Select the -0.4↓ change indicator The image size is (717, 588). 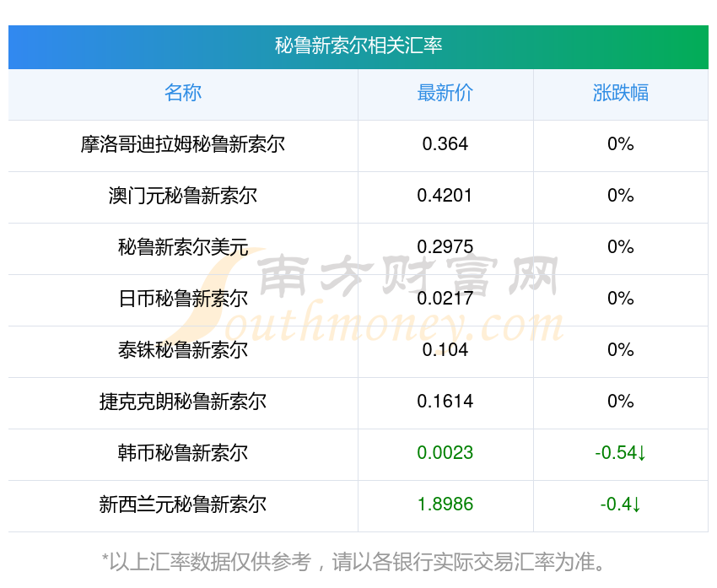(621, 504)
